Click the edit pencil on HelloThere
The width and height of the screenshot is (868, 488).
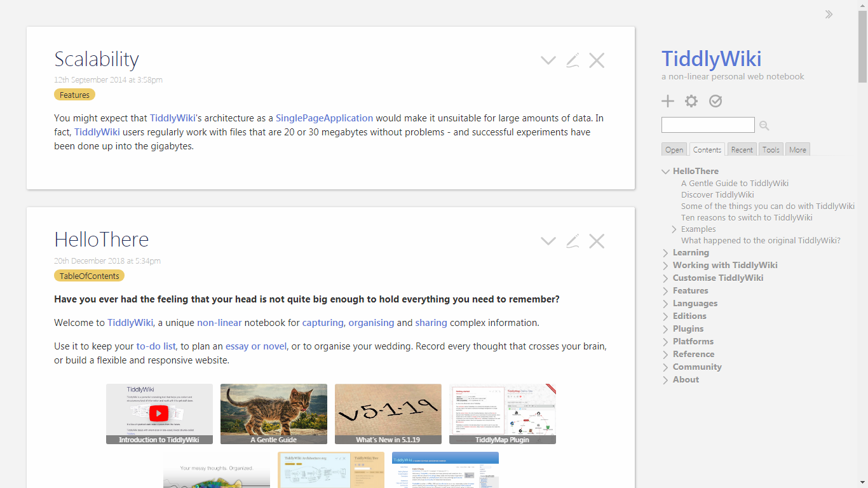(572, 241)
